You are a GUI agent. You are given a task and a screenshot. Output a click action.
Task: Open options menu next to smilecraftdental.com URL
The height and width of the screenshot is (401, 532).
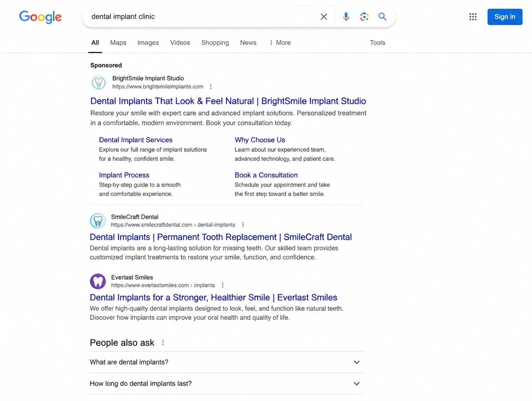pyautogui.click(x=243, y=225)
